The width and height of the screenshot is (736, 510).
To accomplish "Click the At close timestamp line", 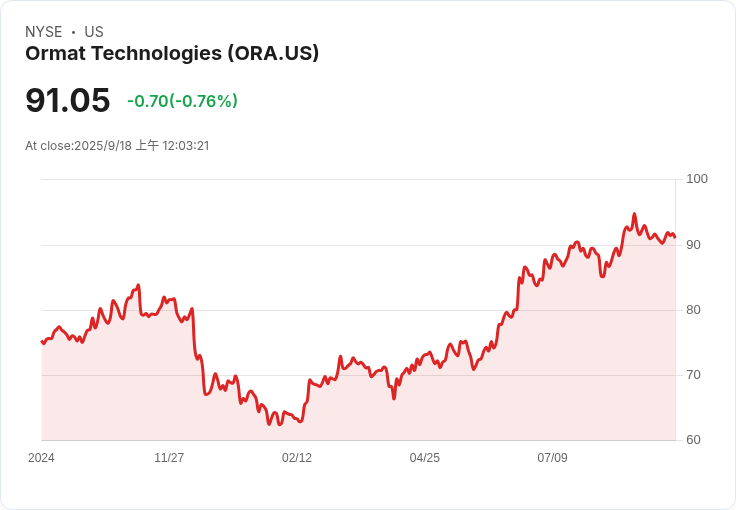I will pos(117,145).
